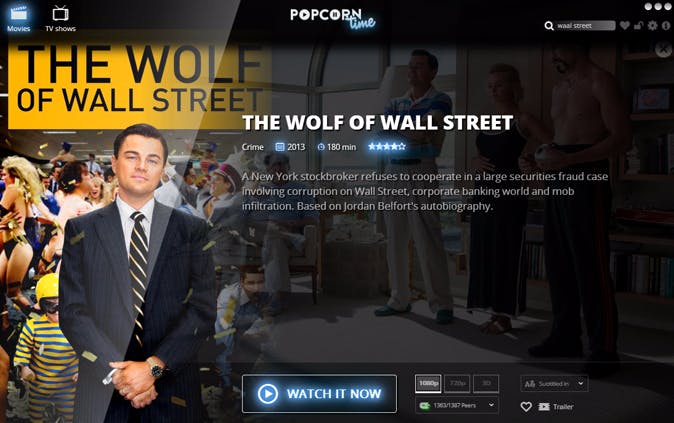Click the unlocked padlock icon

[638, 25]
